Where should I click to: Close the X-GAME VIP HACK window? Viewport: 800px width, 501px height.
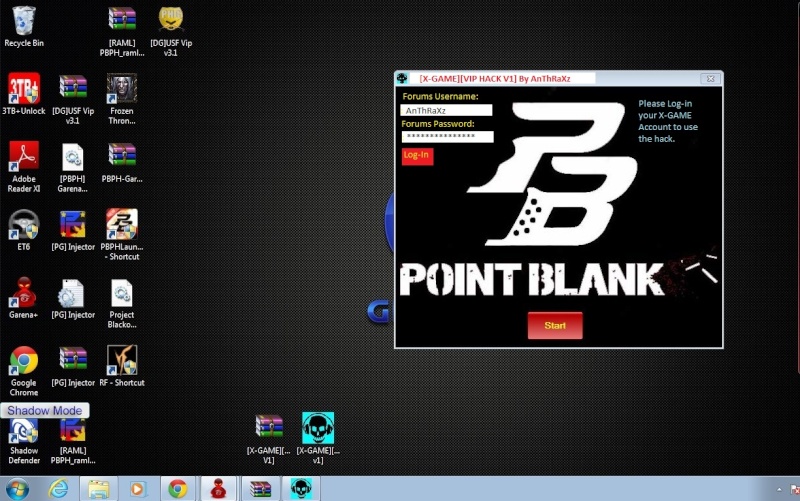(x=710, y=79)
